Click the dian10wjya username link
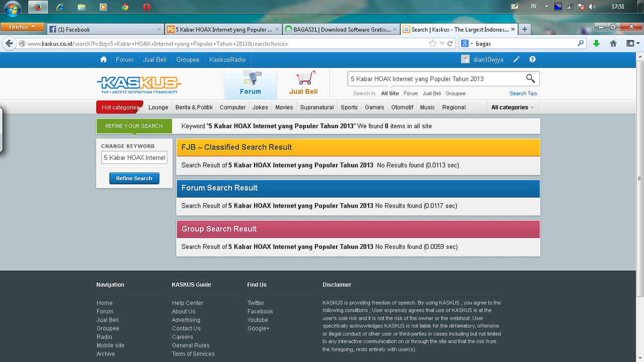Viewport: 644px width, 362px height. tap(488, 59)
